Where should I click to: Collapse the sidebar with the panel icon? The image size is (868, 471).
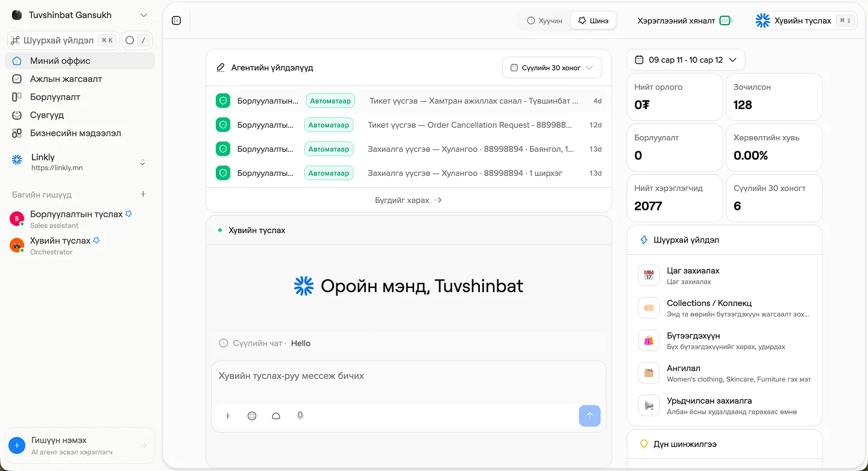(x=176, y=20)
